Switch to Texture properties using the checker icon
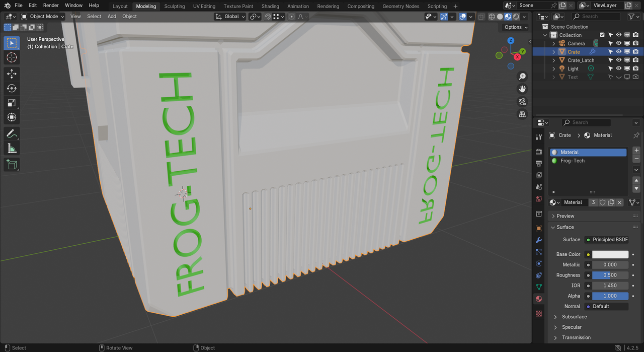 tap(539, 313)
